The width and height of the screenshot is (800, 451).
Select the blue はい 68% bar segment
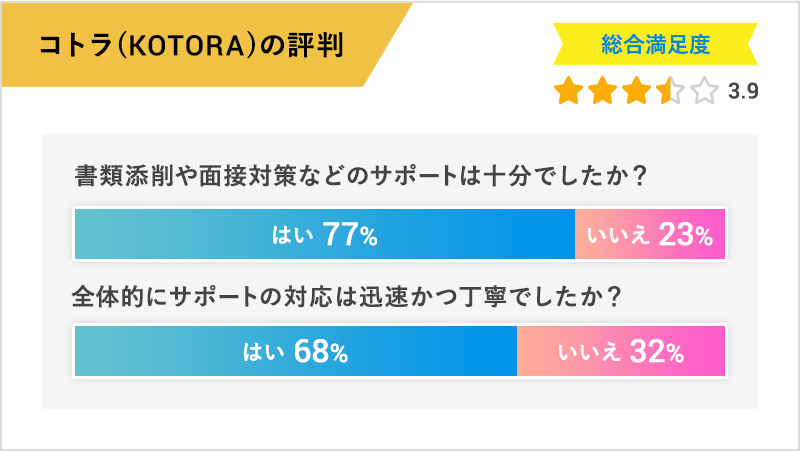[x=296, y=351]
